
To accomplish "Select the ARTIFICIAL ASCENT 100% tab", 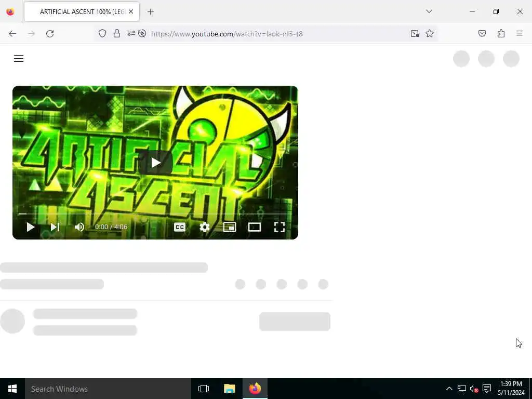I will pyautogui.click(x=82, y=11).
